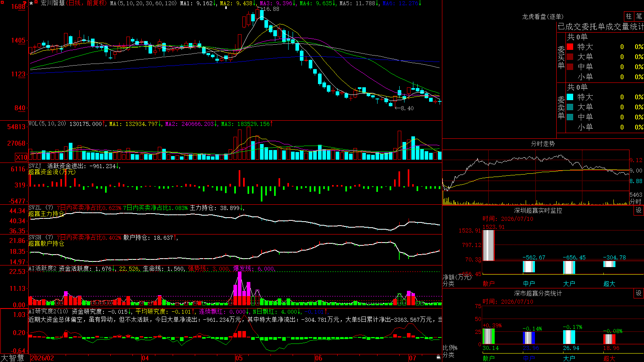Click the 委买单 vertical section label
The height and width of the screenshot is (362, 644).
561,57
